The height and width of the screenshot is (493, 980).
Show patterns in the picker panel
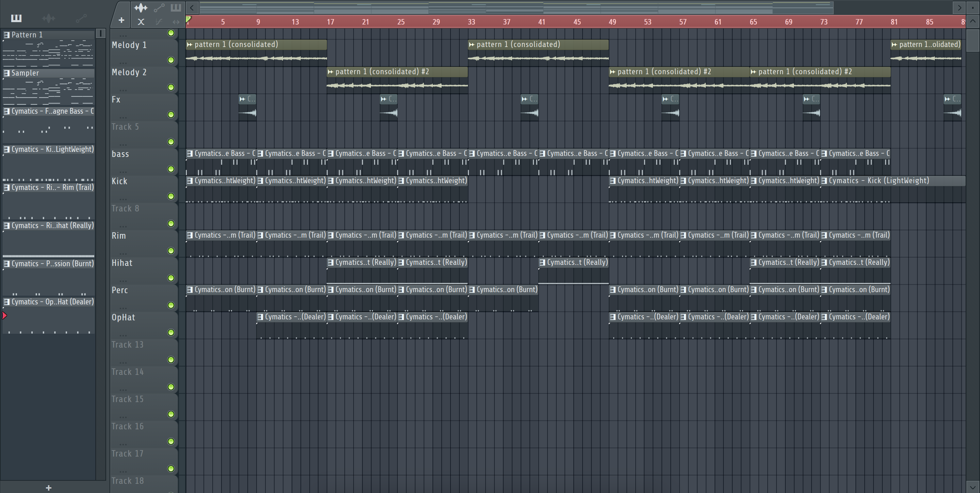tap(16, 18)
